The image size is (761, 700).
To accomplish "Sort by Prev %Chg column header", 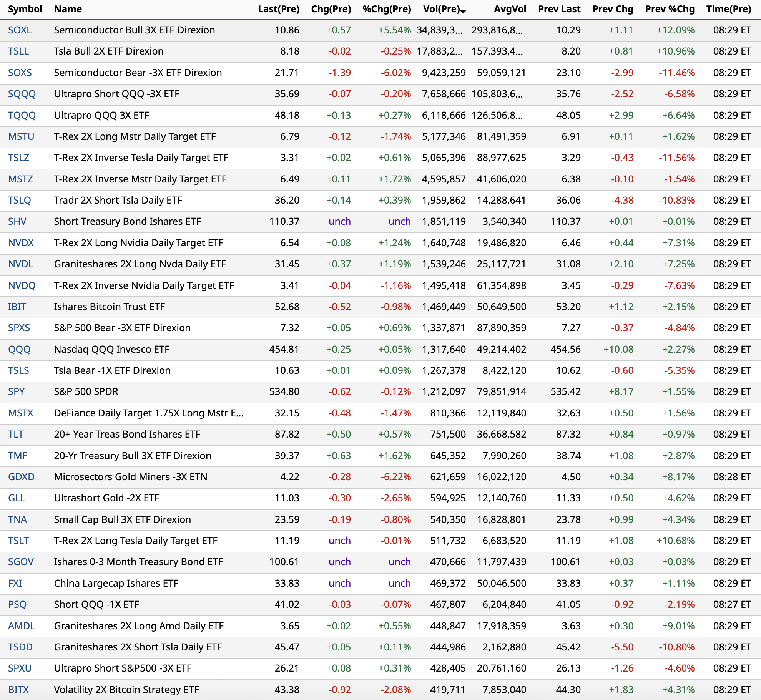I will coord(670,9).
